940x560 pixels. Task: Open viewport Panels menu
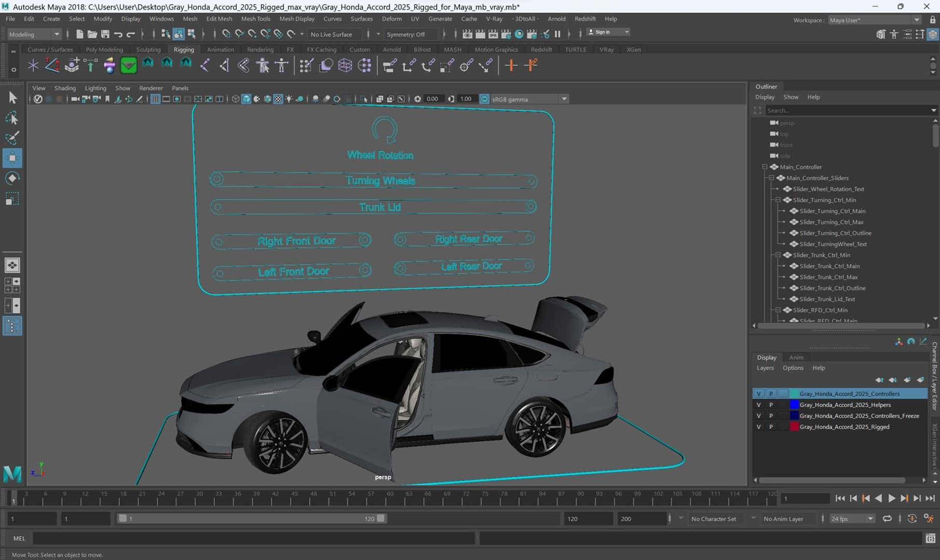tap(180, 88)
